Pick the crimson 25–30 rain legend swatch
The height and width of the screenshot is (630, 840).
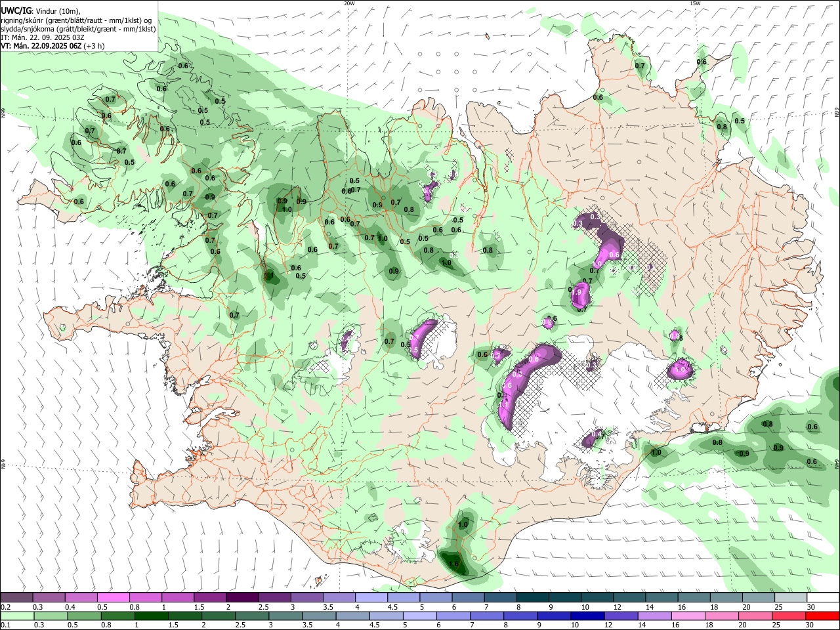(x=789, y=616)
